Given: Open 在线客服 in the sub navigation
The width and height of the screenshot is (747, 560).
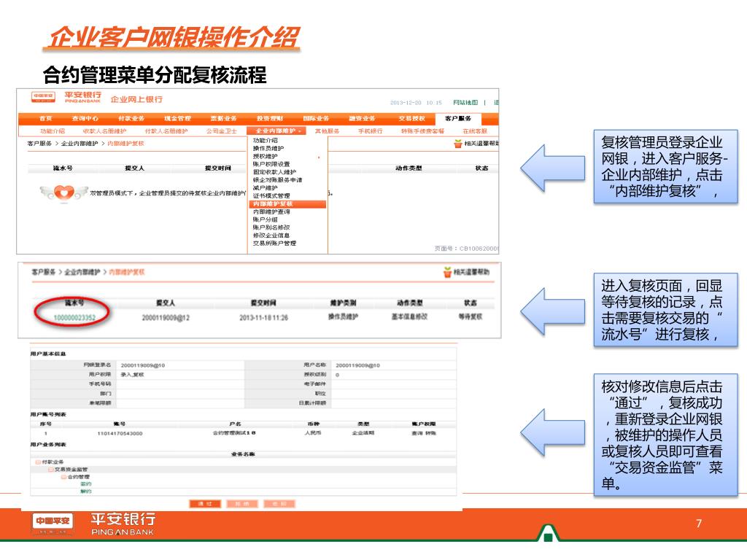Looking at the screenshot, I should 475,131.
